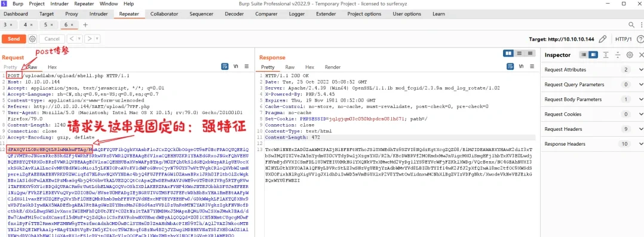This screenshot has height=237, width=644.
Task: Go to next request in history
Action: [89, 39]
